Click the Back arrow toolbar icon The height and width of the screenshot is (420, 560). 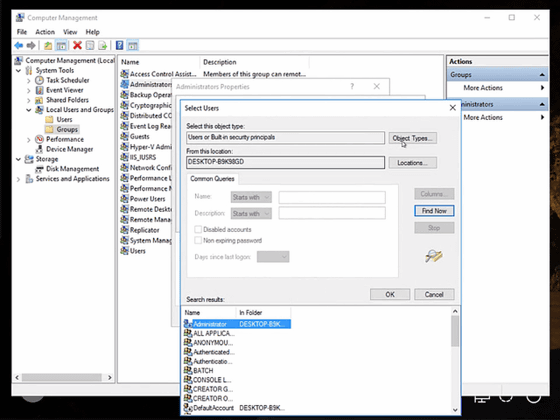click(x=19, y=45)
